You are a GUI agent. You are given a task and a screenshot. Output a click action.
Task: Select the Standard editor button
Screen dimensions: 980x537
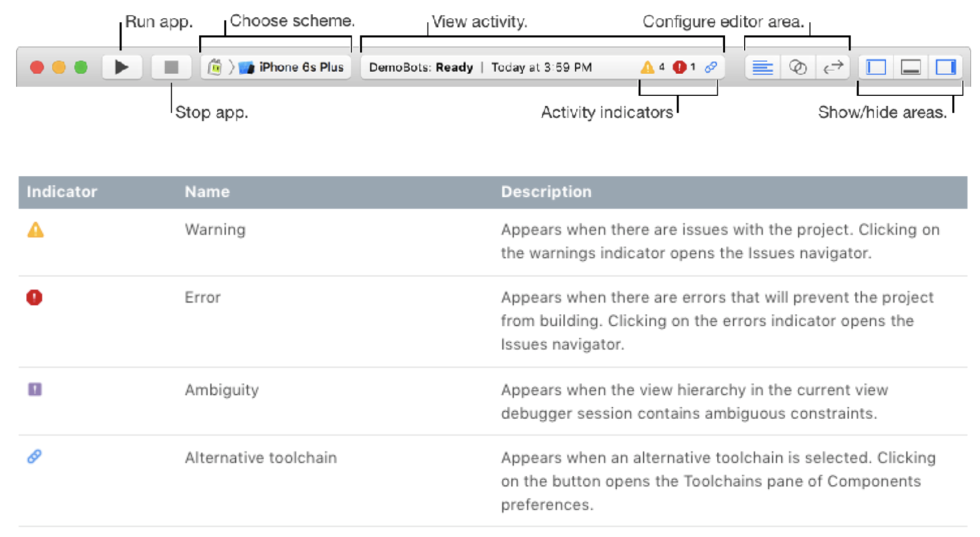[762, 67]
